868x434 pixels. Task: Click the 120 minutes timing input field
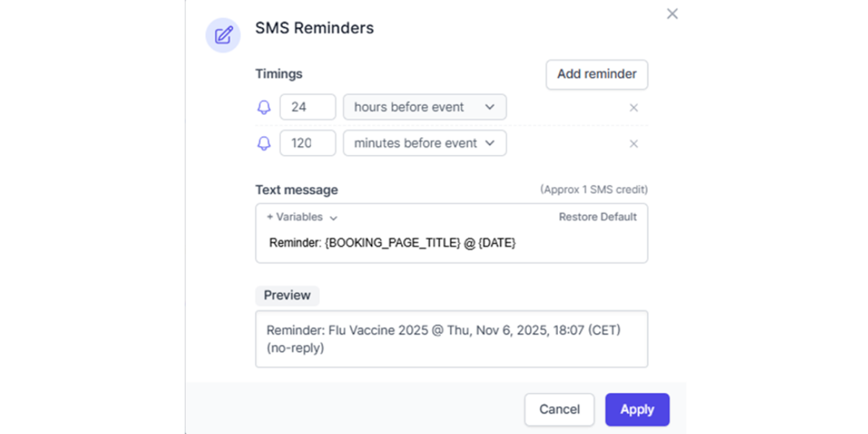click(x=308, y=143)
